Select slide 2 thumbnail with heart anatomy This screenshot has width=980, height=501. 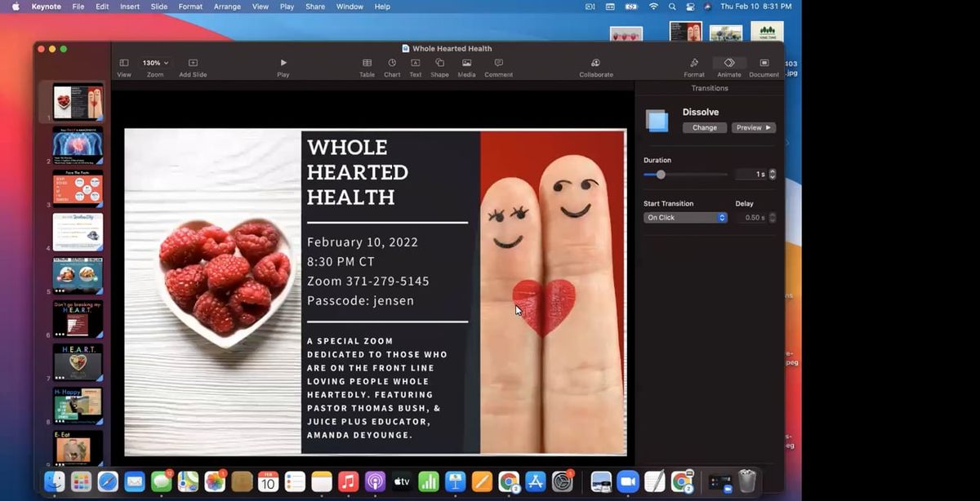click(78, 145)
